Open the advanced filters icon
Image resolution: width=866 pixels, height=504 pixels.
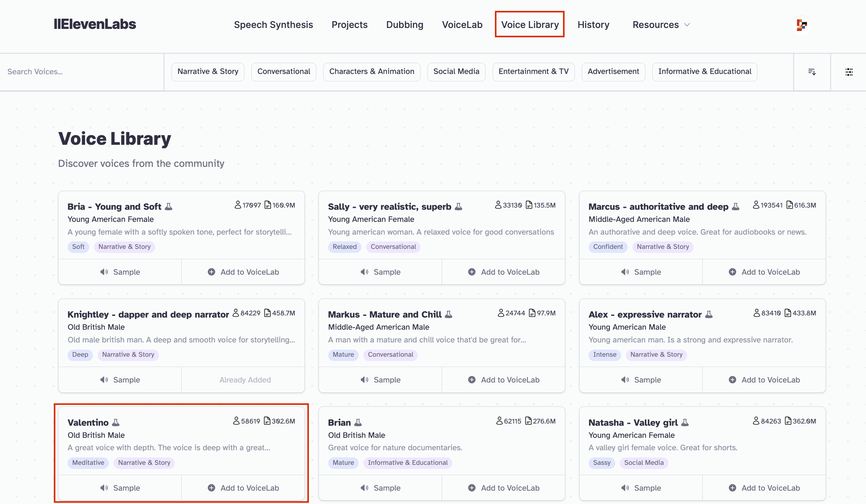pyautogui.click(x=850, y=72)
